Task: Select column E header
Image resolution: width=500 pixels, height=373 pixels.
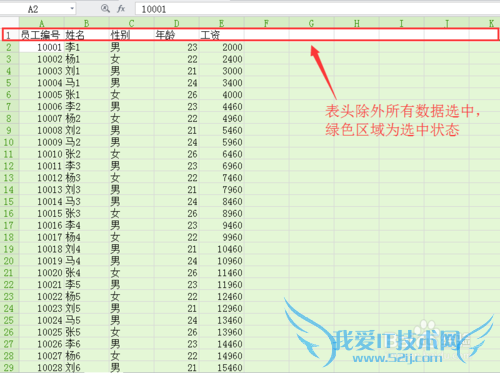Action: [221, 23]
